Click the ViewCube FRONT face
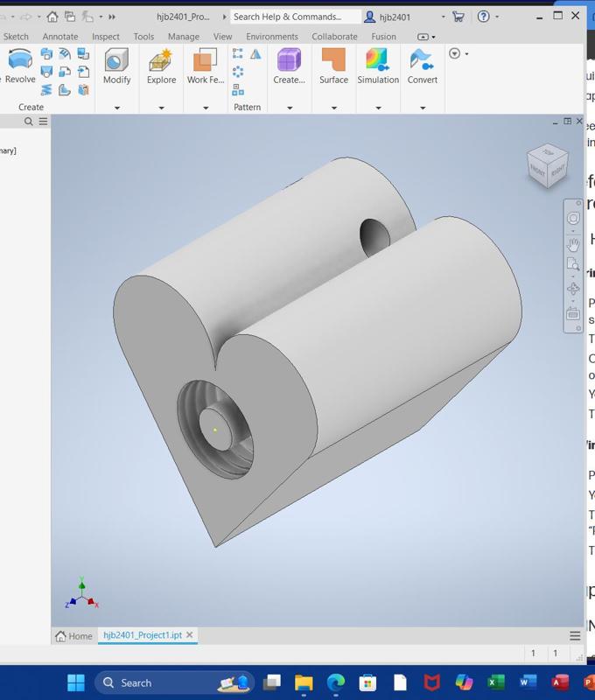This screenshot has width=595, height=700. click(537, 170)
